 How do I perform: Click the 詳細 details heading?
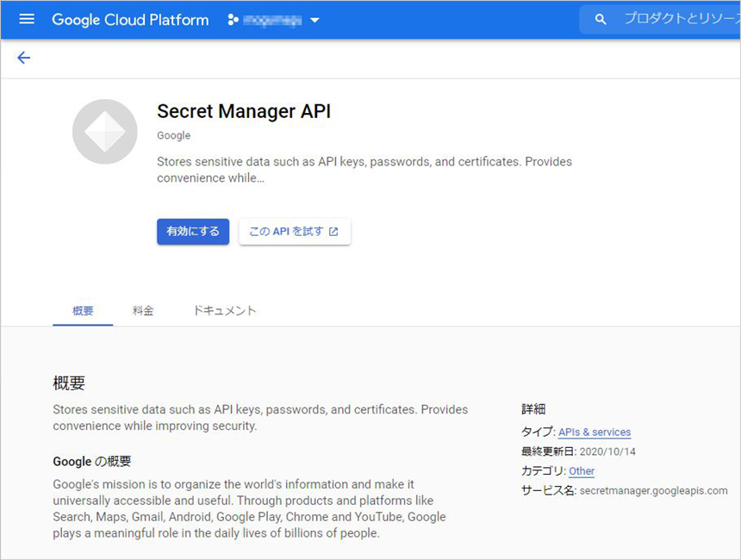click(x=533, y=409)
